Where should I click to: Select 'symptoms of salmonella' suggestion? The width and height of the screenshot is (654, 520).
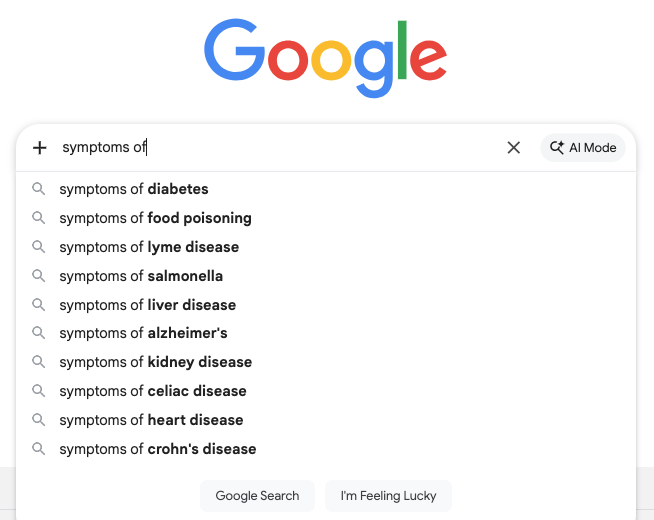(141, 276)
